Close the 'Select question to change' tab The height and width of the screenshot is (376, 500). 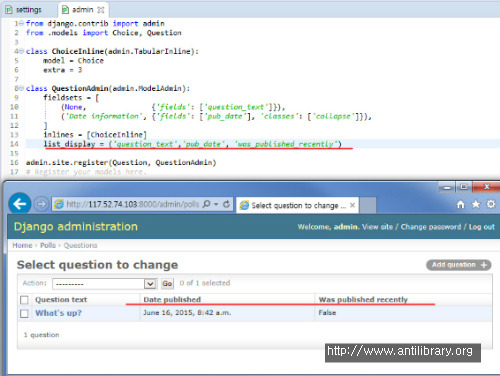(x=352, y=205)
